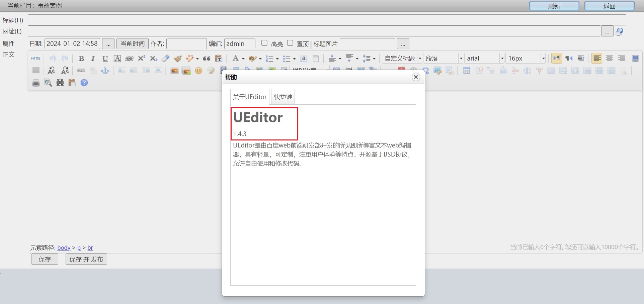Click the 保存 并 发布 button

[86, 259]
